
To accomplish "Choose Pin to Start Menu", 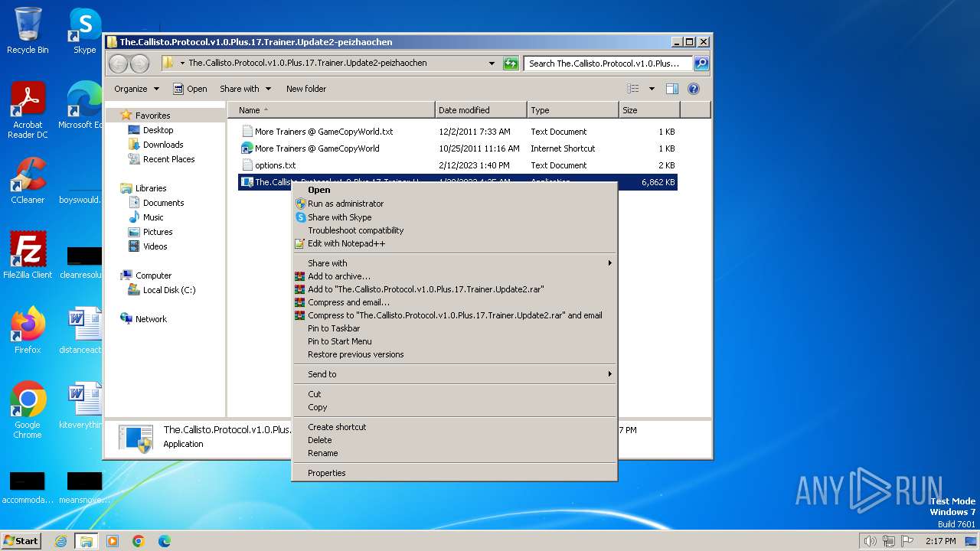I will 455,341.
